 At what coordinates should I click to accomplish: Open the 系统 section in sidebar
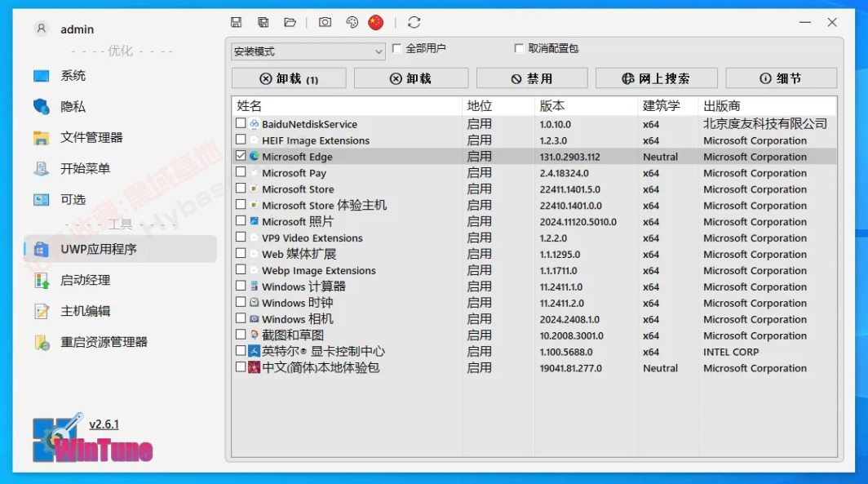(x=73, y=76)
